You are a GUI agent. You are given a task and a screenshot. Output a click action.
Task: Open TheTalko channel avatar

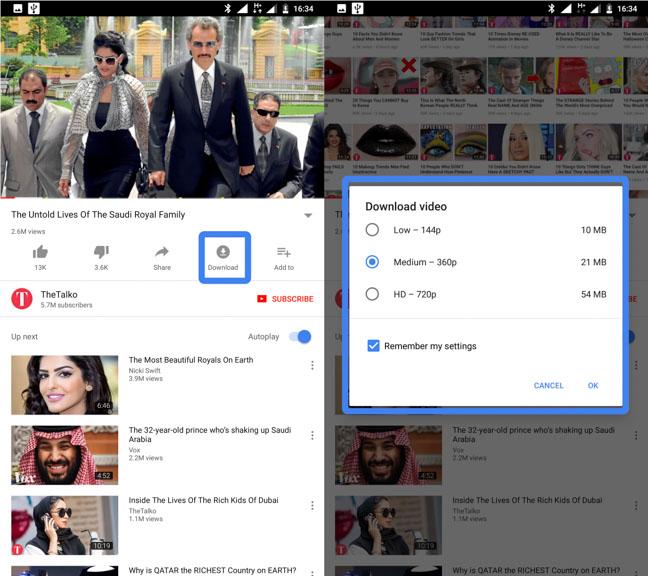(22, 298)
